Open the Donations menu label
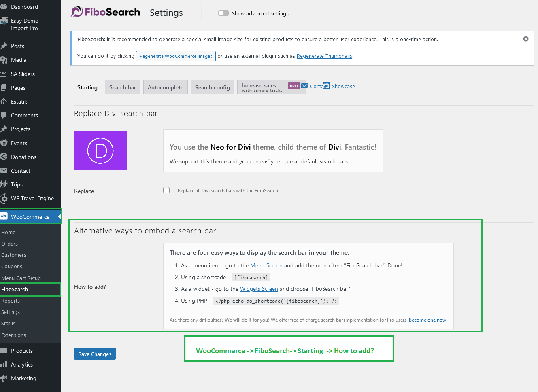 point(23,157)
